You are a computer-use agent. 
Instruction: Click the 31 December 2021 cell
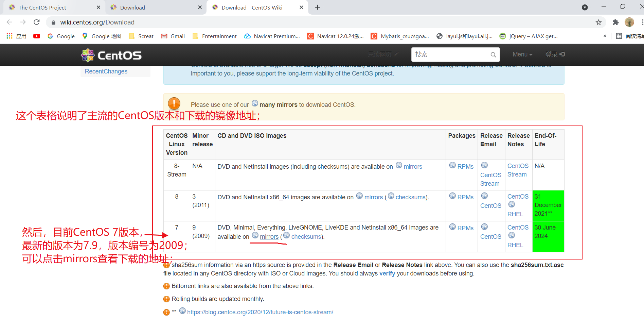[x=548, y=205]
